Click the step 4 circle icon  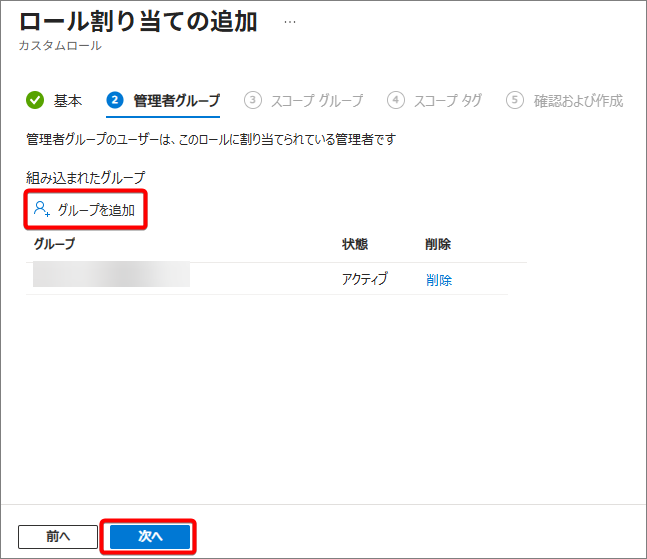pyautogui.click(x=396, y=100)
